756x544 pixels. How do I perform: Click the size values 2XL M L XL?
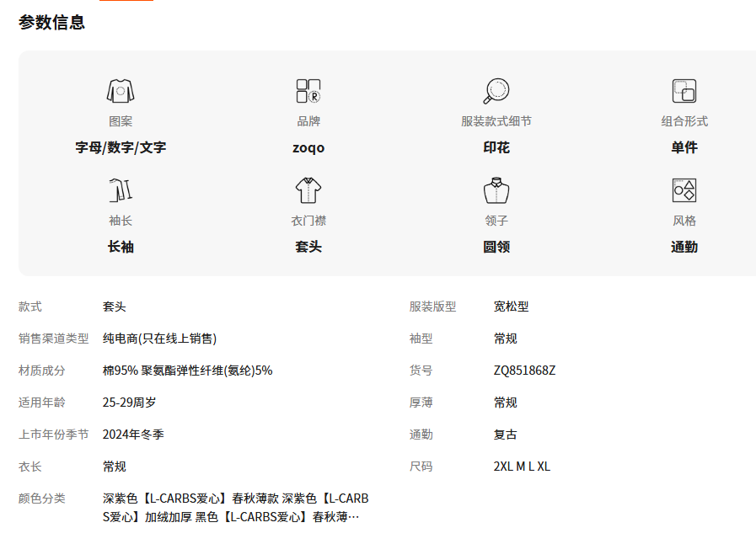(522, 467)
